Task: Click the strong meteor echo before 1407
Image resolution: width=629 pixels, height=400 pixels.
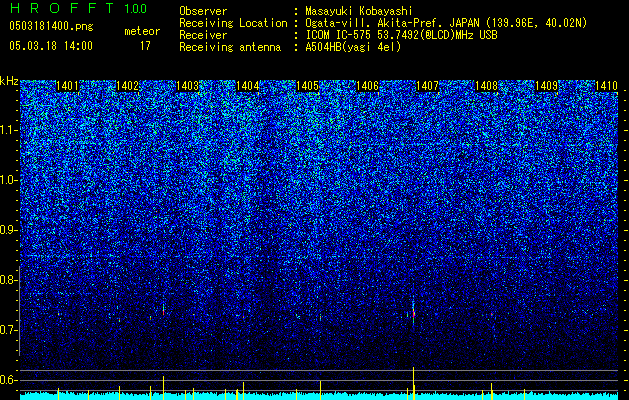Action: tap(414, 313)
